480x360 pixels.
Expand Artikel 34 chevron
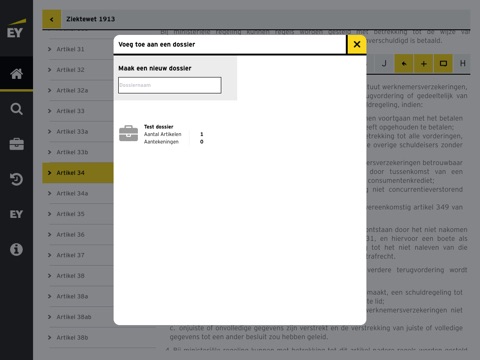tap(49, 173)
